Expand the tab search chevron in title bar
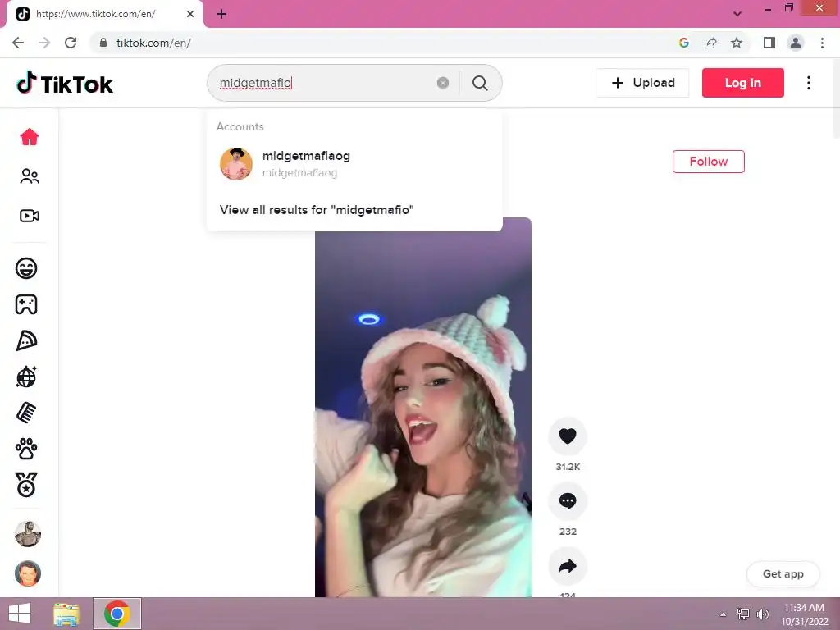The image size is (840, 630). tap(737, 14)
